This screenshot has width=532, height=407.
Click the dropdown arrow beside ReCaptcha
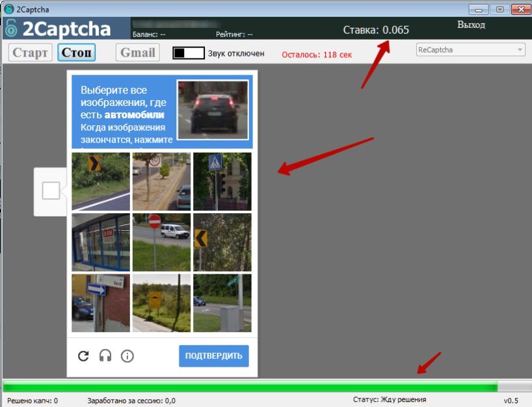tap(520, 50)
